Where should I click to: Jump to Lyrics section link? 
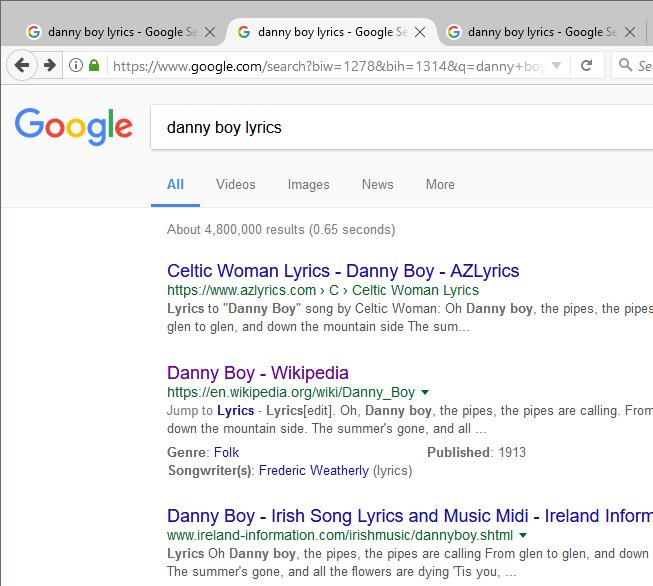click(x=236, y=411)
